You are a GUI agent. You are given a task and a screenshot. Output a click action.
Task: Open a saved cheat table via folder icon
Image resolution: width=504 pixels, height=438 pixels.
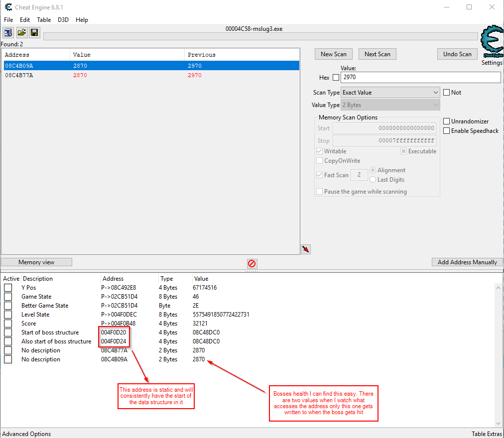pyautogui.click(x=21, y=32)
